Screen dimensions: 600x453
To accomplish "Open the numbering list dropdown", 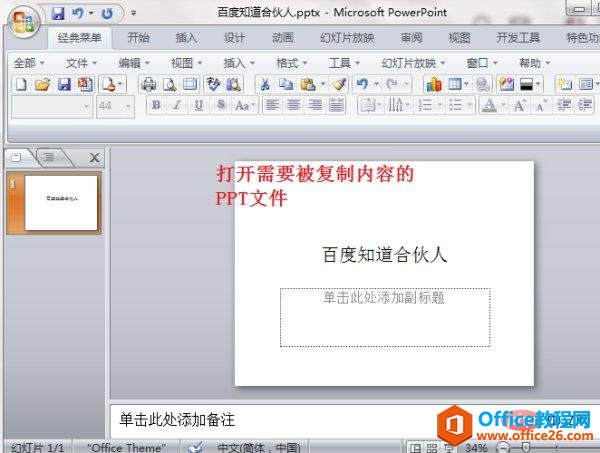I will pyautogui.click(x=440, y=105).
